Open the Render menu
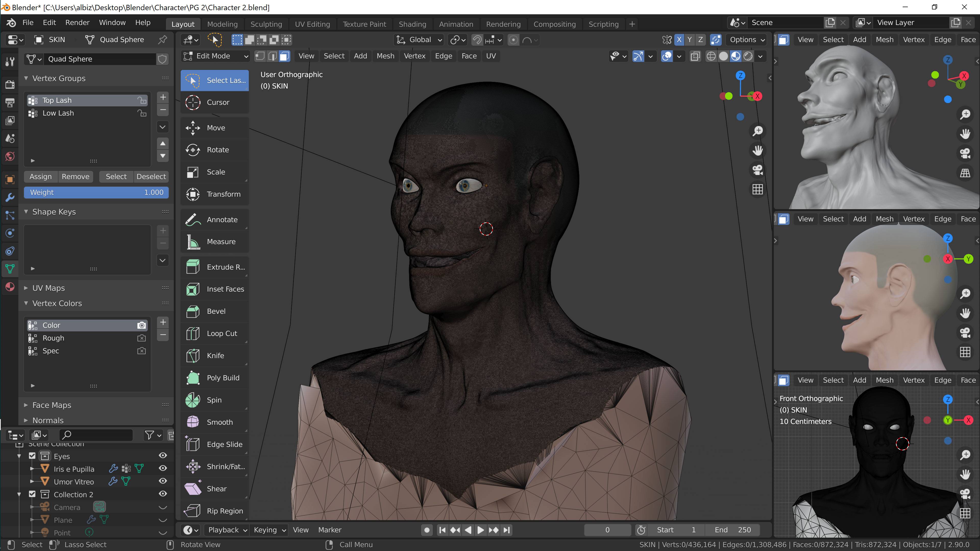The width and height of the screenshot is (980, 551). point(77,22)
